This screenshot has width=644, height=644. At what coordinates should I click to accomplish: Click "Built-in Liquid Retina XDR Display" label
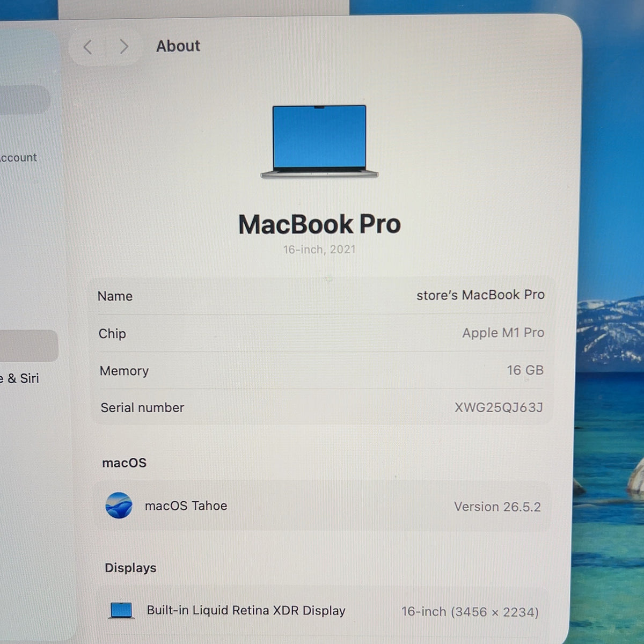click(x=246, y=610)
